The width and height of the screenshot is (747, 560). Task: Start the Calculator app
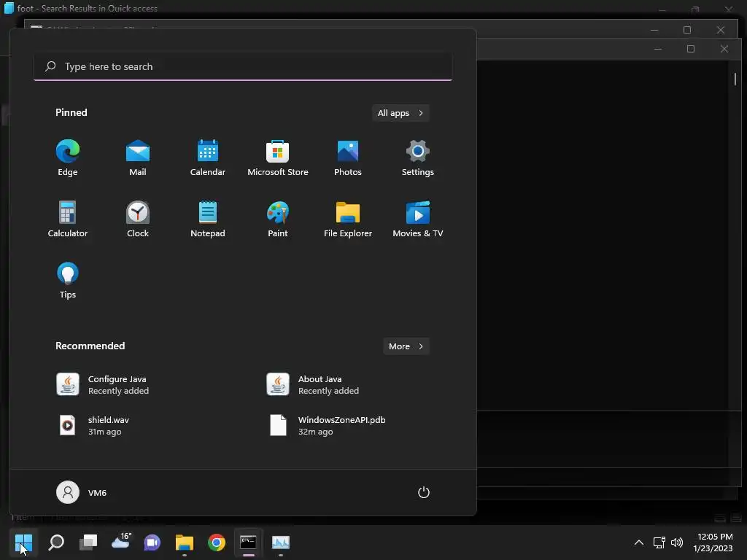(x=68, y=219)
